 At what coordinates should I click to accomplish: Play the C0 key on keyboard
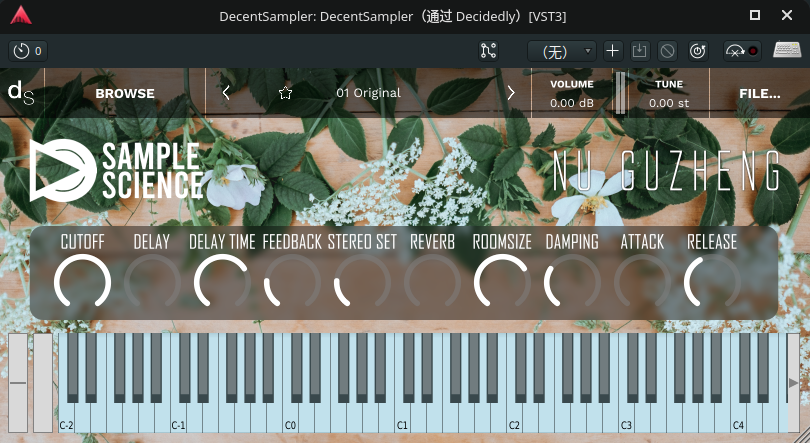pos(290,418)
